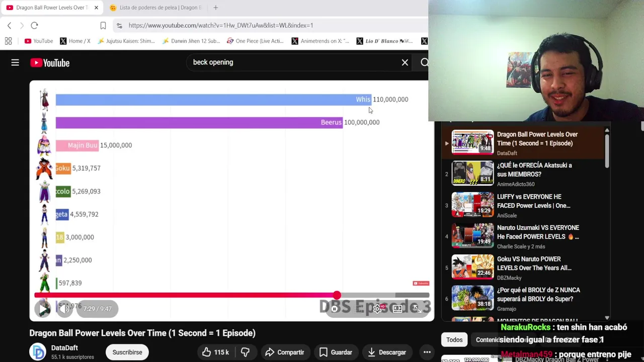Viewport: 644px width, 362px height.
Task: Like the video (115 k)
Action: click(x=215, y=352)
